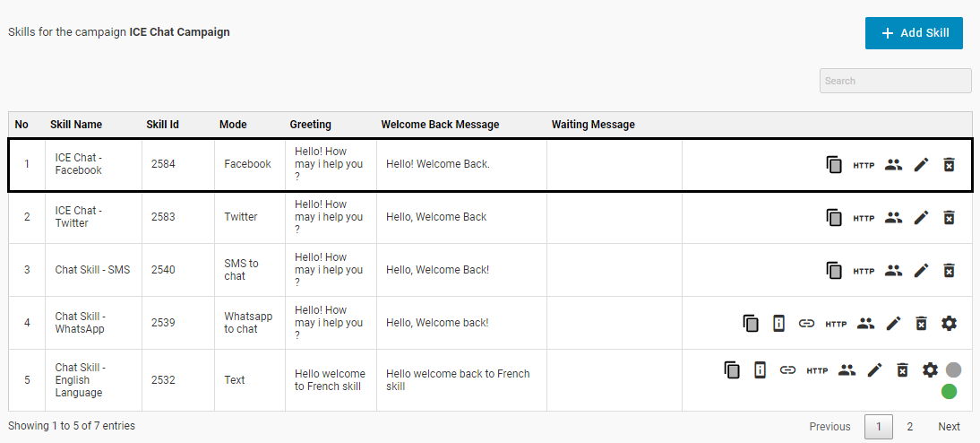Delete the Chat Skill - English Language skill
The image size is (980, 443).
coord(903,370)
